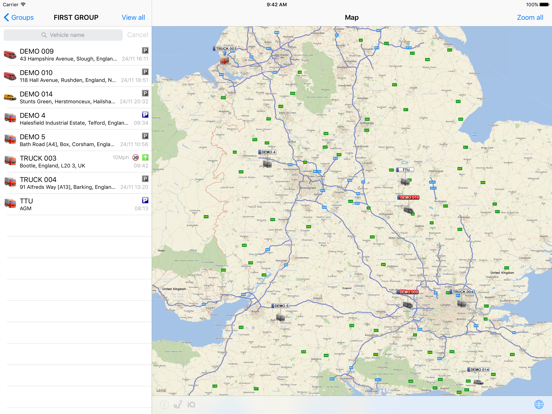Click the IQ button in map toolbar
Image resolution: width=552 pixels, height=414 pixels.
coord(191,405)
